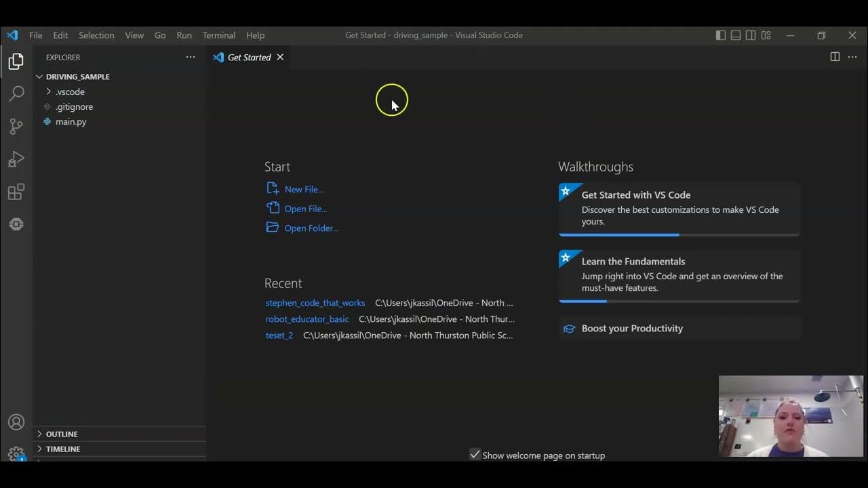Select the Get Started tab
Viewport: 868px width, 488px height.
[x=249, y=57]
